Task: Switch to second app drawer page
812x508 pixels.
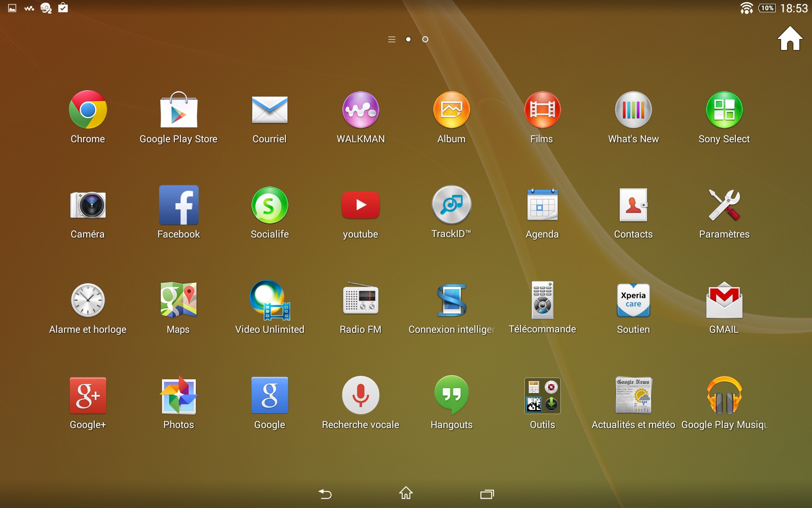Action: [425, 39]
